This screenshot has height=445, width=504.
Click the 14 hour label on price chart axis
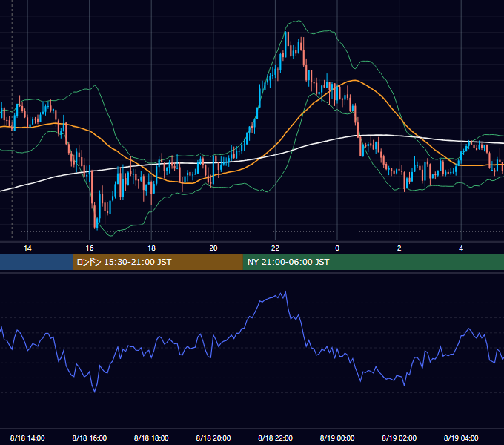[x=27, y=248]
